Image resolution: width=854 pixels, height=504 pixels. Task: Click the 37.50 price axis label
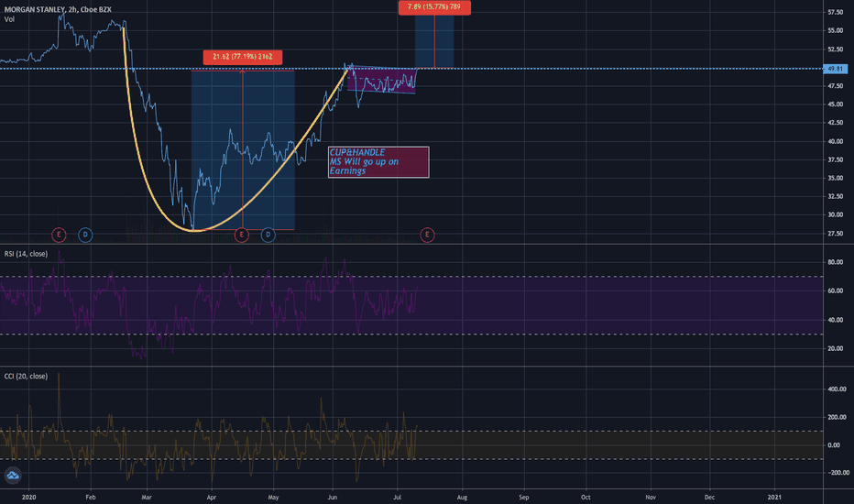coord(836,159)
